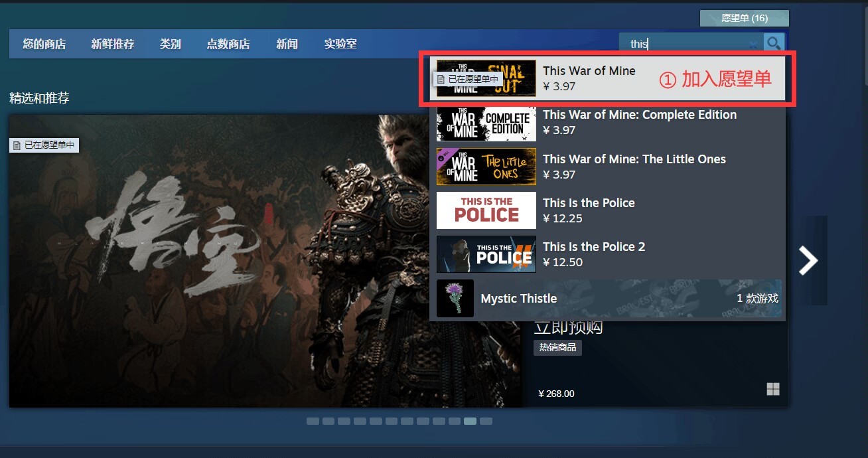Image resolution: width=868 pixels, height=458 pixels.
Task: Click the 1 款游戏 label
Action: tap(757, 299)
